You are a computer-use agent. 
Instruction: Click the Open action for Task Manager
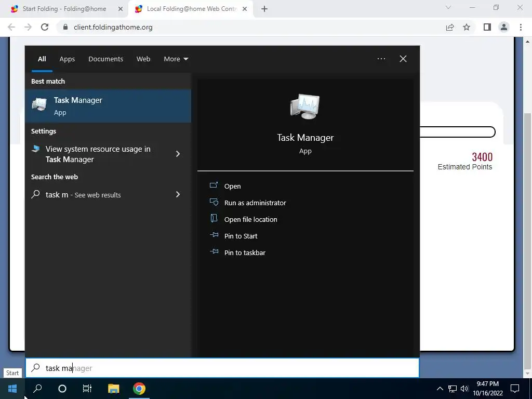(232, 186)
